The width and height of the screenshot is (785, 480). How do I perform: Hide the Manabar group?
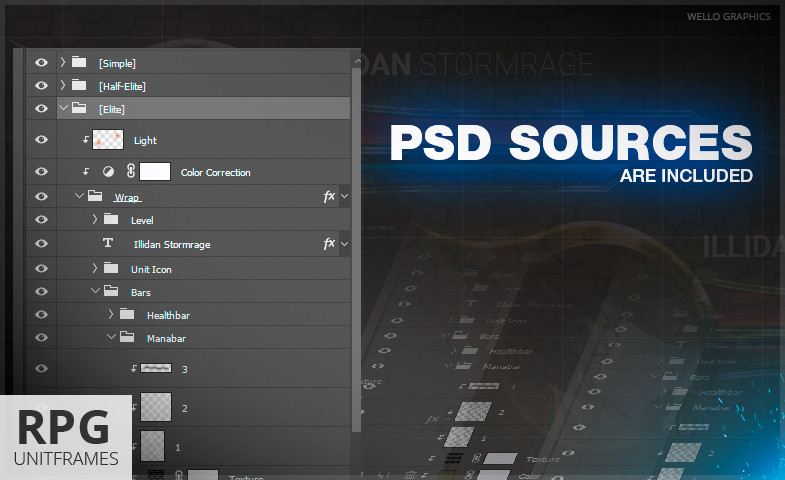[42, 338]
